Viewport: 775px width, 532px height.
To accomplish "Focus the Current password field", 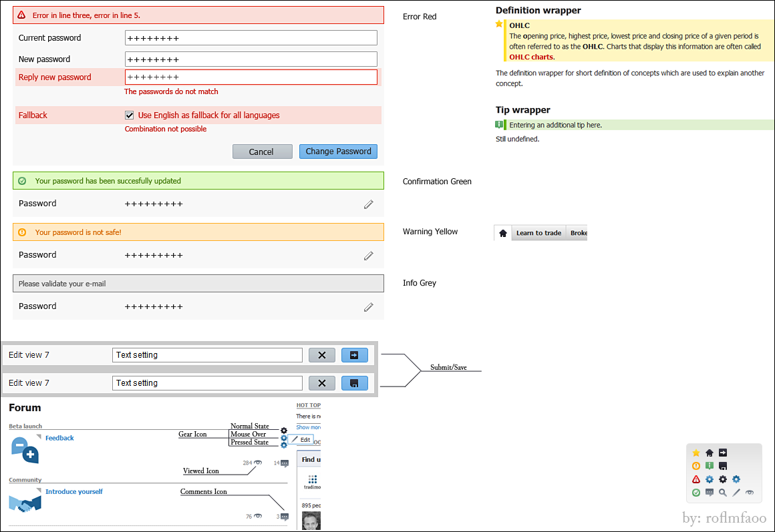I will [251, 38].
